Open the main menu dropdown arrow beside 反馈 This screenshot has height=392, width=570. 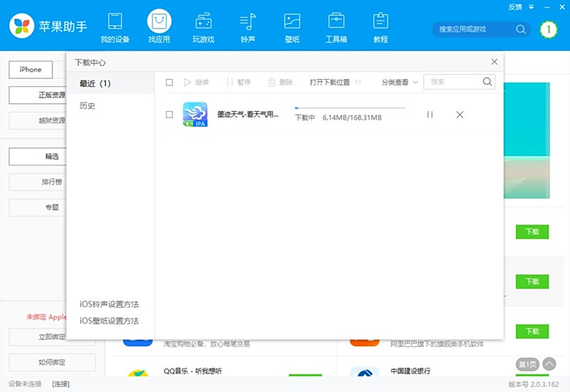pos(531,7)
